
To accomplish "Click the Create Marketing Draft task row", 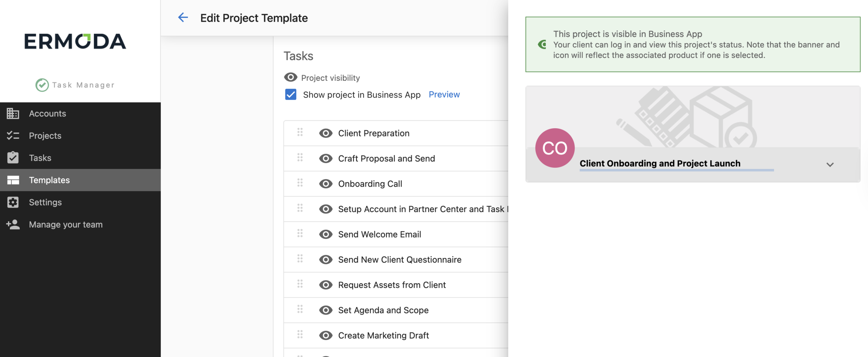I will [x=383, y=335].
